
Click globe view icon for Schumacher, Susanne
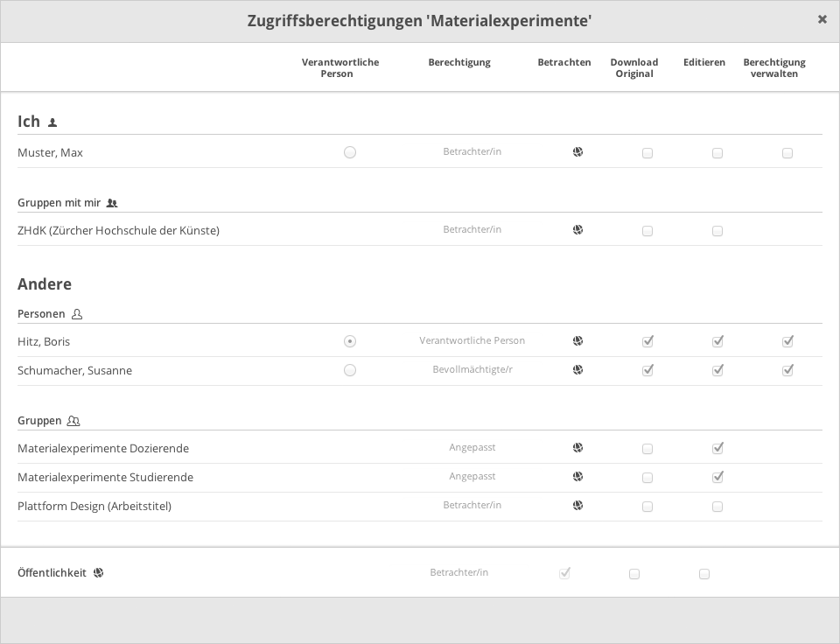pos(577,370)
